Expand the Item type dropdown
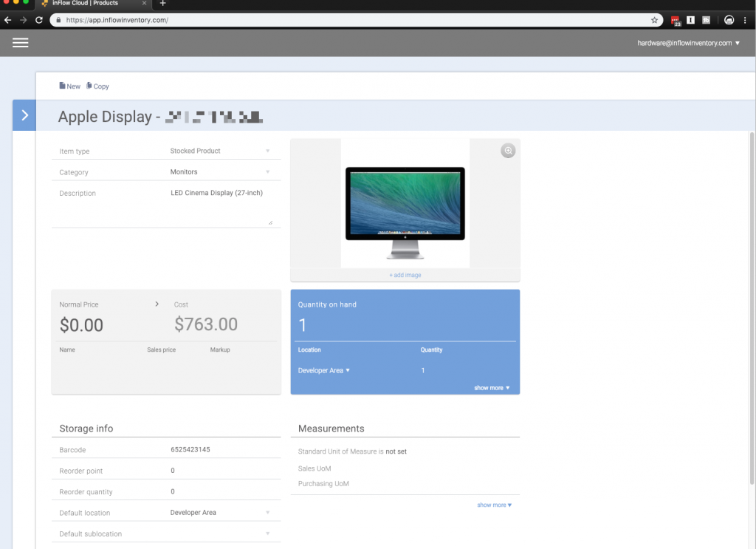This screenshot has width=756, height=549. coord(268,151)
